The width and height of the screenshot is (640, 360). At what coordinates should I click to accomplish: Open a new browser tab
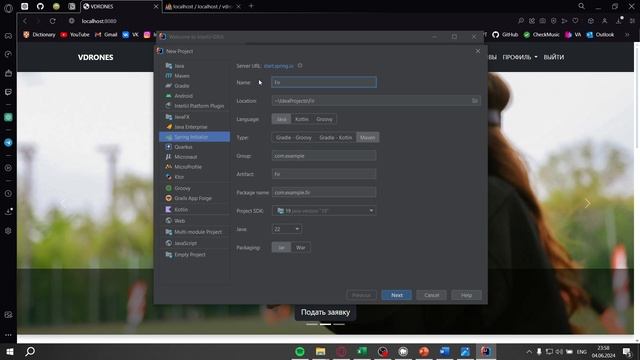tap(251, 6)
